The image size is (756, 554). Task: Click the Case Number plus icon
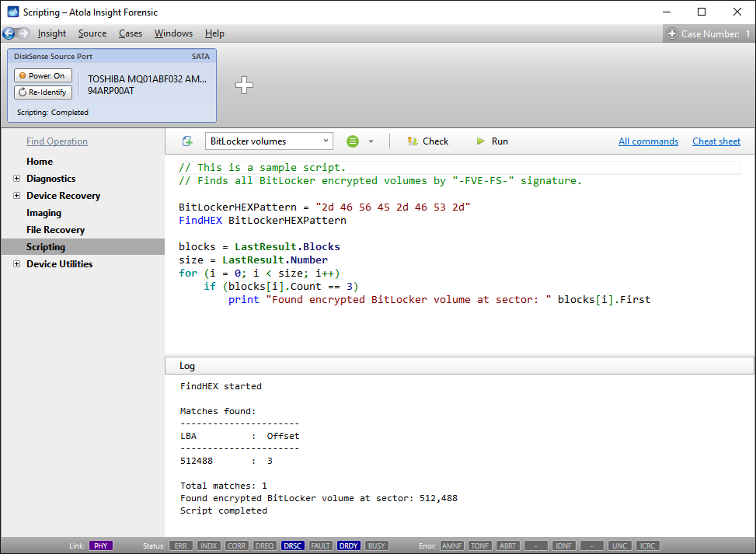[x=671, y=33]
